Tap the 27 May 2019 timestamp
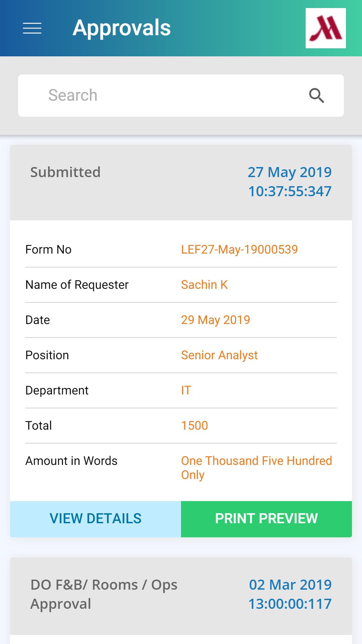 pyautogui.click(x=290, y=181)
